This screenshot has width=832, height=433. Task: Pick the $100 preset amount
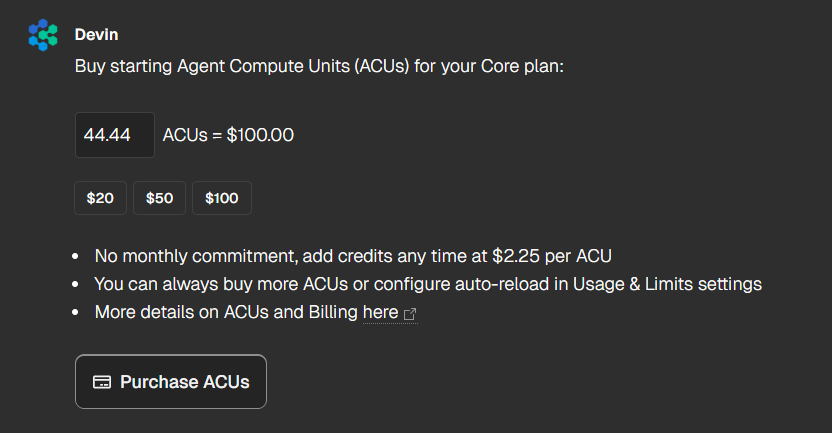tap(221, 198)
